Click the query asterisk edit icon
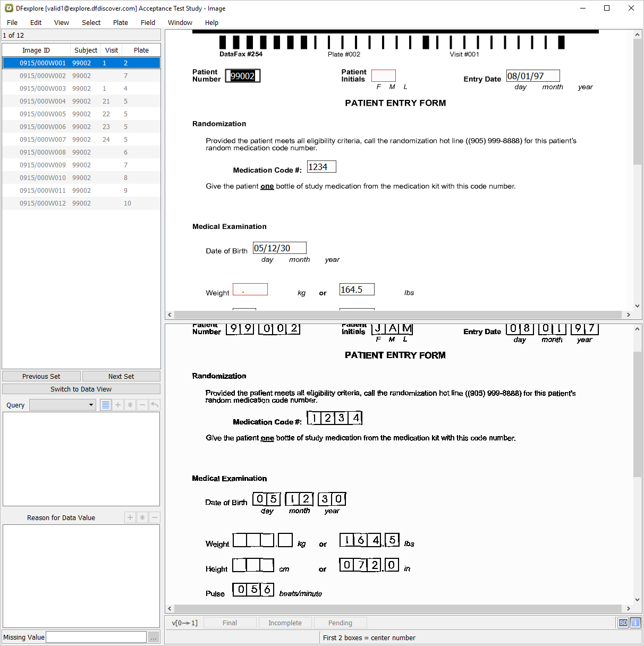 [x=130, y=405]
